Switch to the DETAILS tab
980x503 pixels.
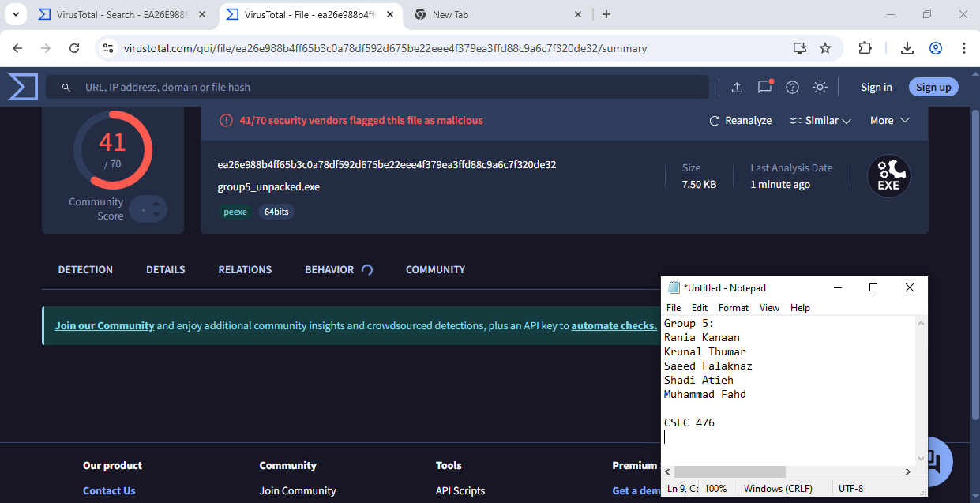pyautogui.click(x=166, y=269)
